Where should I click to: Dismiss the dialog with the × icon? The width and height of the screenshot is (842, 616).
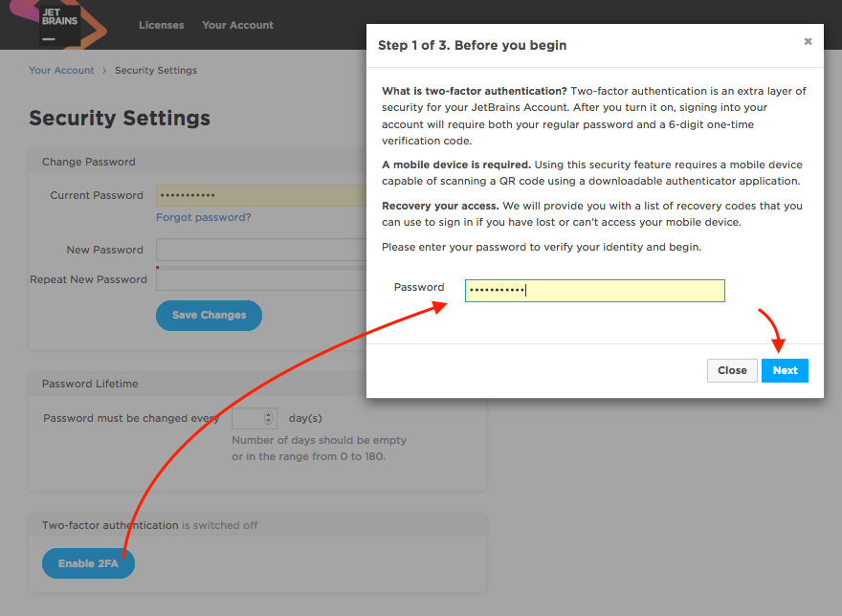(808, 42)
